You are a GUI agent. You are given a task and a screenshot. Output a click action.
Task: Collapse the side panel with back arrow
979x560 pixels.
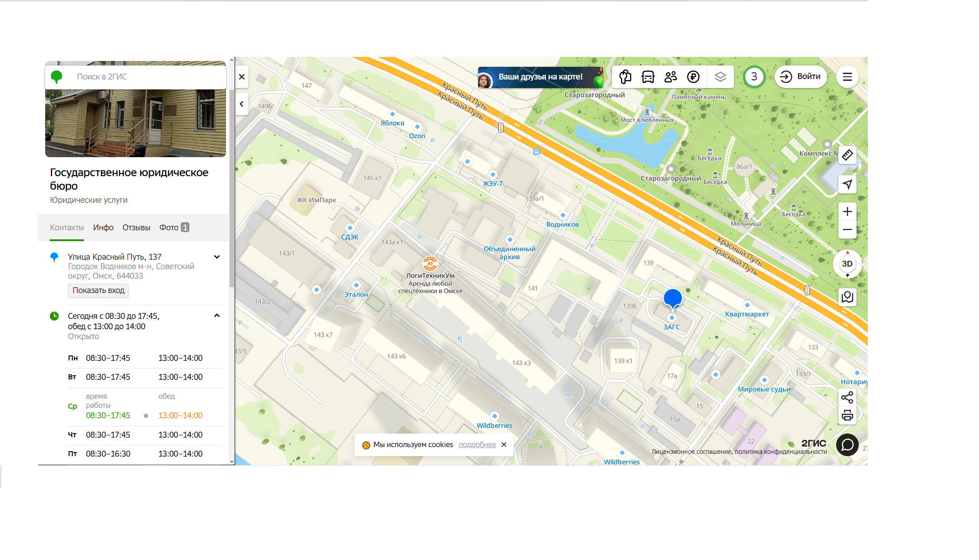click(x=242, y=104)
